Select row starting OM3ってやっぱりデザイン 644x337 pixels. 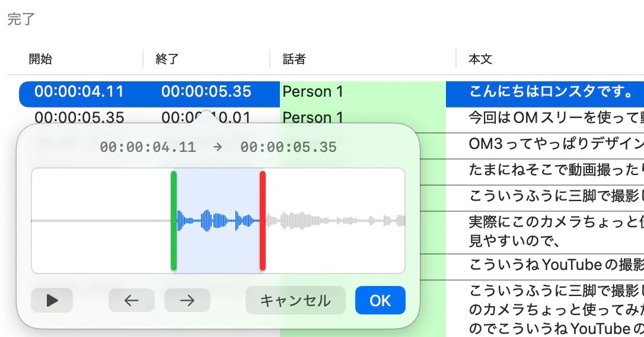pyautogui.click(x=556, y=144)
